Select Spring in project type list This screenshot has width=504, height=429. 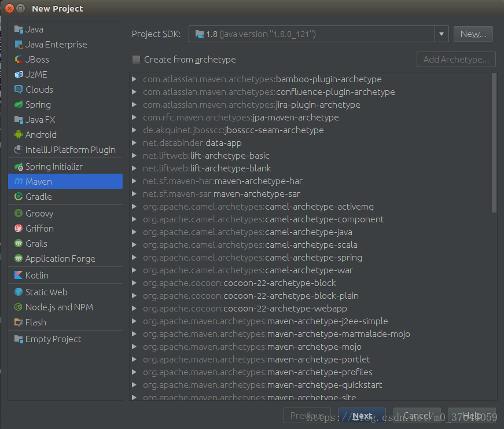click(x=65, y=105)
